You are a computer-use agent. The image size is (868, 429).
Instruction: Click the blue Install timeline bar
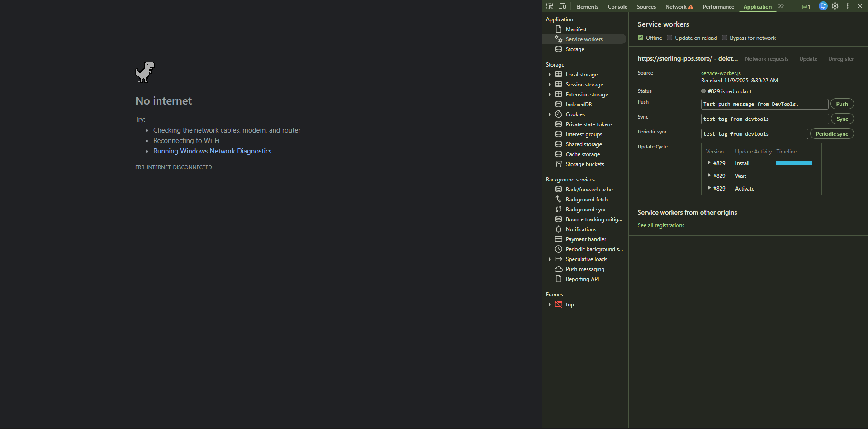pos(794,163)
